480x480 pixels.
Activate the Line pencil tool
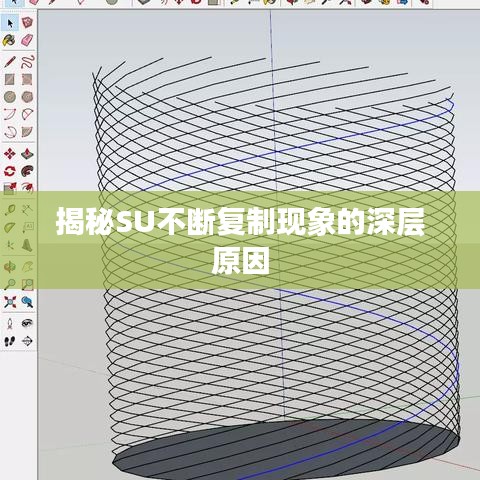(10, 62)
